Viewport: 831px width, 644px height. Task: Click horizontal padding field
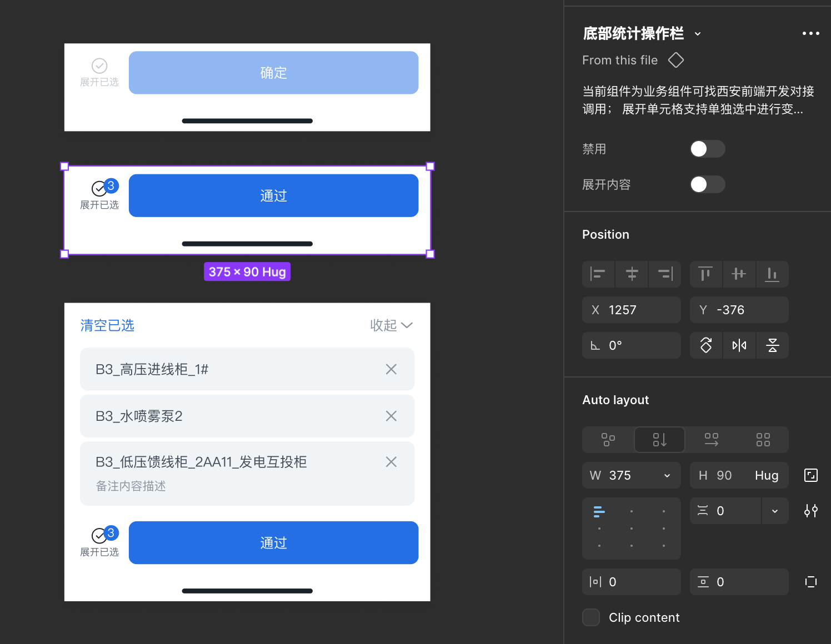[x=632, y=582]
